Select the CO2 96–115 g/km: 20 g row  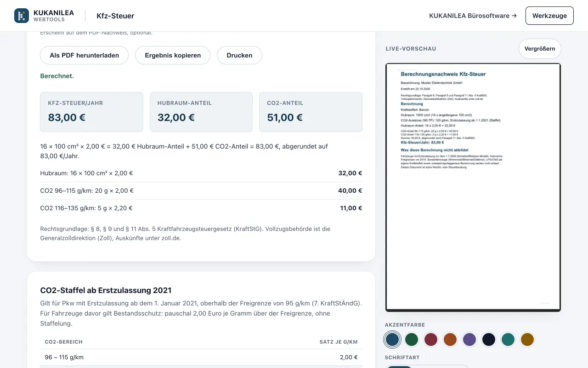(201, 190)
